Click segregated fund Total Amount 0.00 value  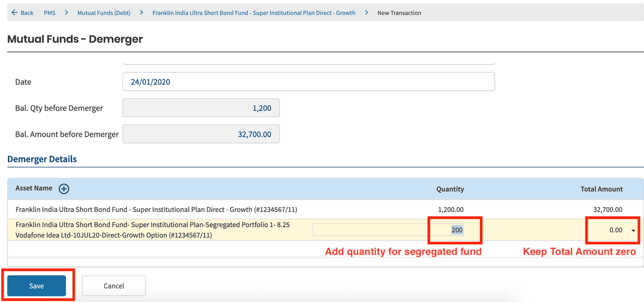(616, 230)
